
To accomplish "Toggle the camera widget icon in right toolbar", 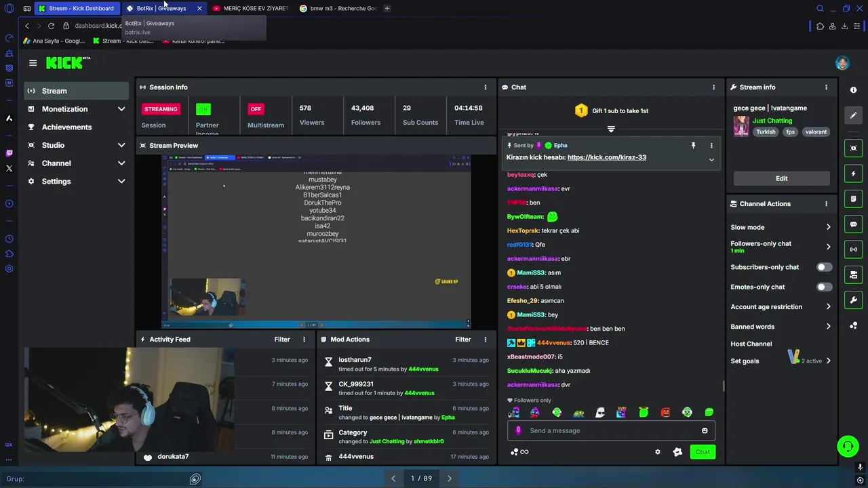I will pos(853,274).
